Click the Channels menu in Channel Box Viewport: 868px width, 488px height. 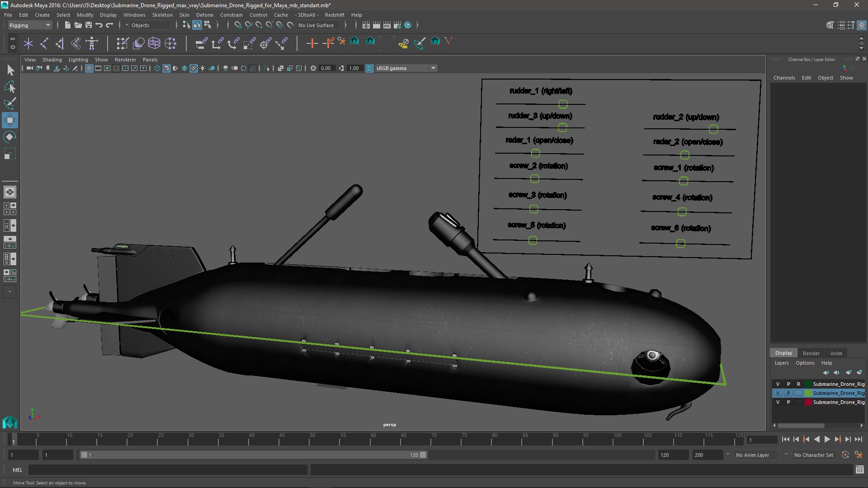click(784, 78)
